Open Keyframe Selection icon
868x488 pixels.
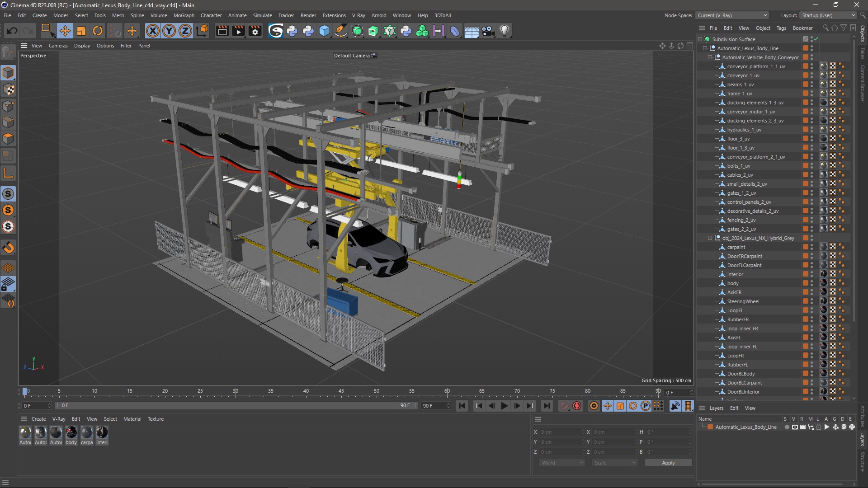(594, 406)
